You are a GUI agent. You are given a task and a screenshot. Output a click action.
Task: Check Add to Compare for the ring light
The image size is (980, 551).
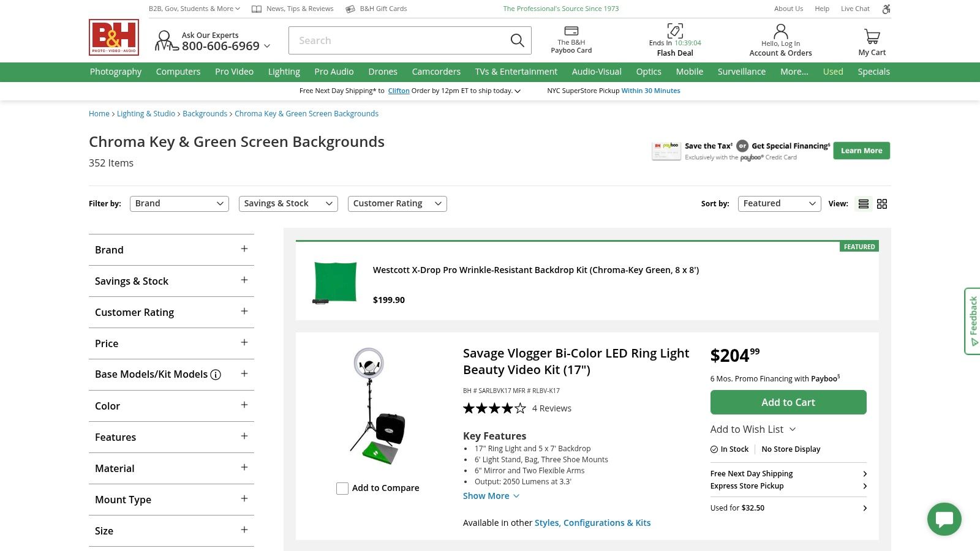pos(342,489)
